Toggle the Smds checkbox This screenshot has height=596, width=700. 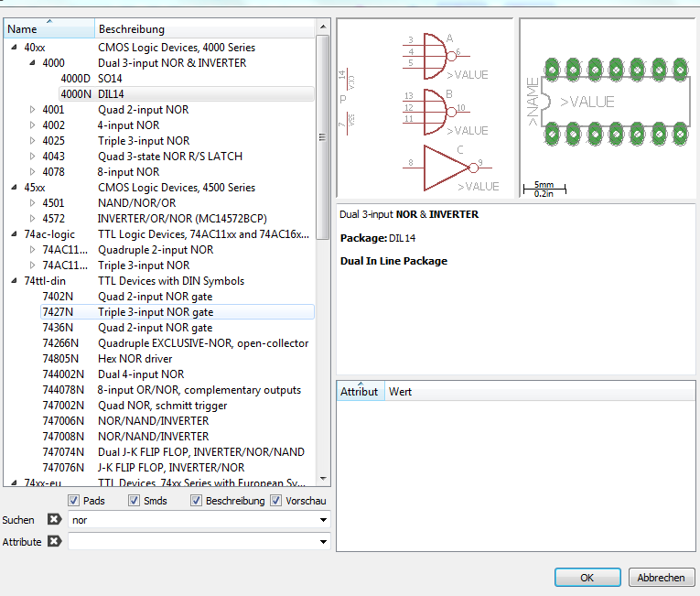(x=134, y=501)
